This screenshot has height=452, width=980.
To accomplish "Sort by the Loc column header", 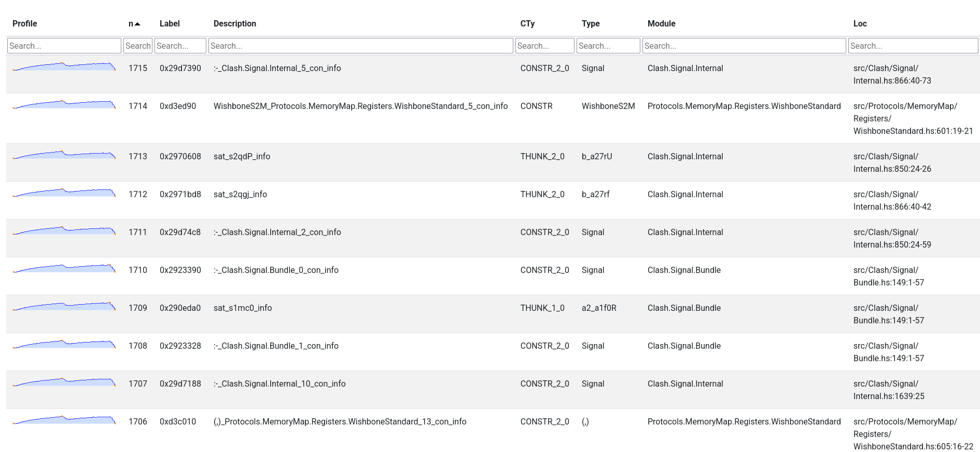I will pyautogui.click(x=860, y=24).
